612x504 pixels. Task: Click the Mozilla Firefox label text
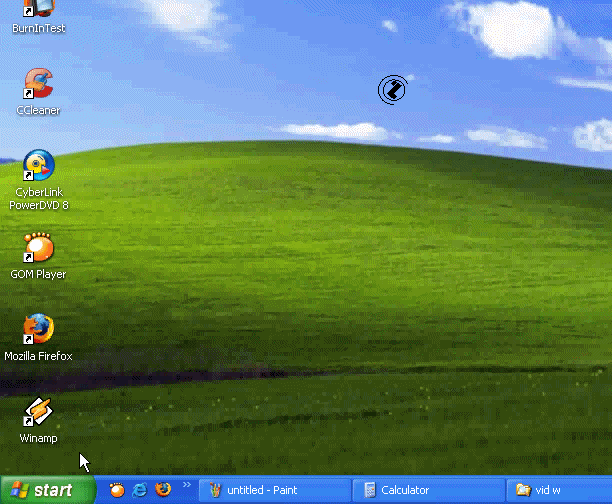(x=38, y=356)
